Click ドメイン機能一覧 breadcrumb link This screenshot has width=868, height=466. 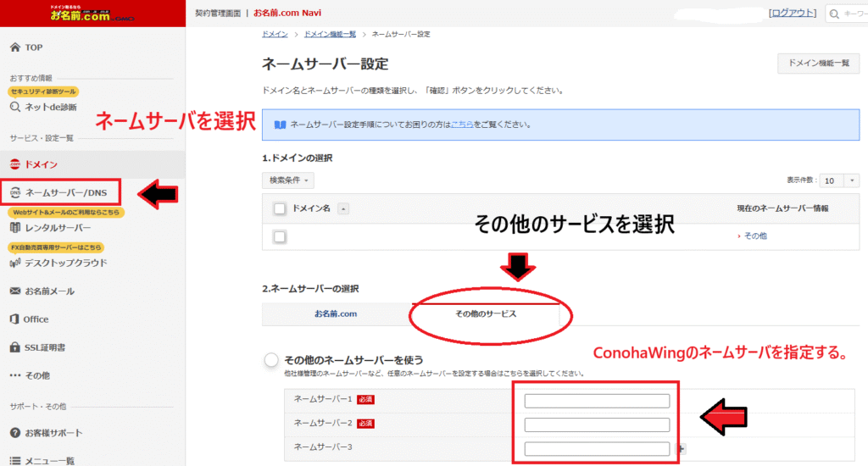click(330, 34)
